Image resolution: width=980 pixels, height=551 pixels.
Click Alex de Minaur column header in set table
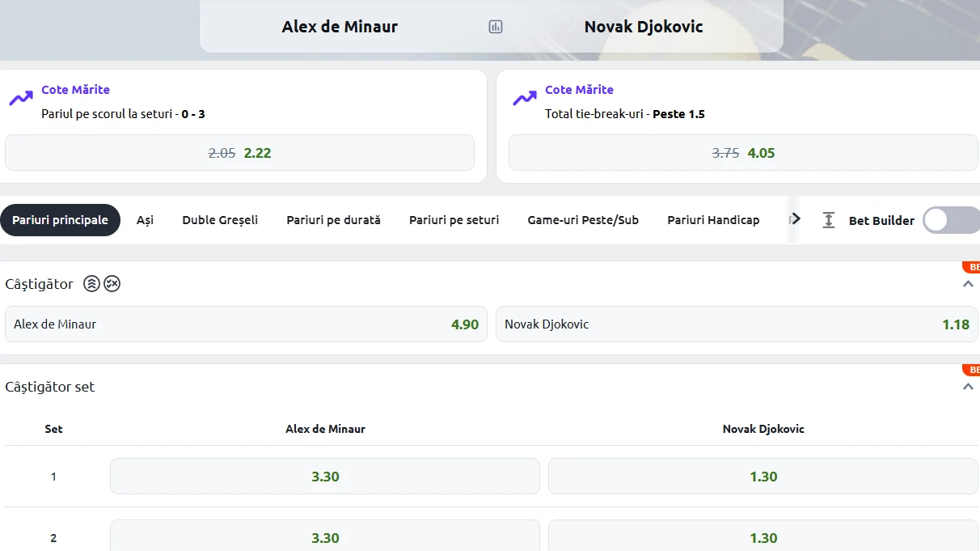pos(325,429)
